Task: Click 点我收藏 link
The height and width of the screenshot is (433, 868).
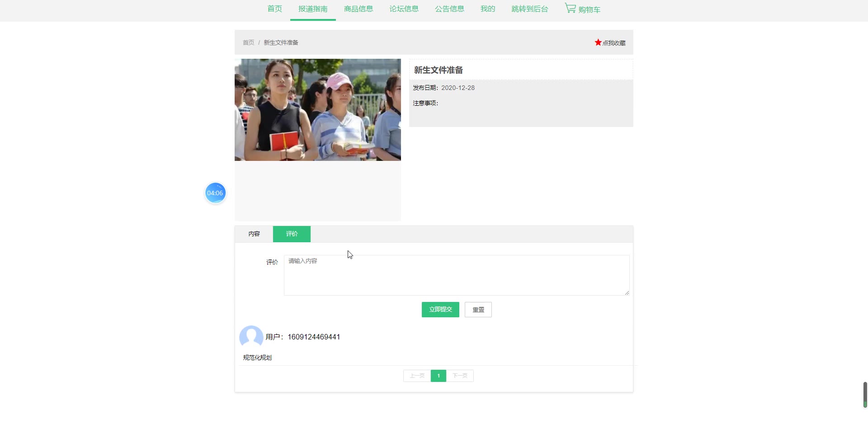Action: pyautogui.click(x=614, y=43)
